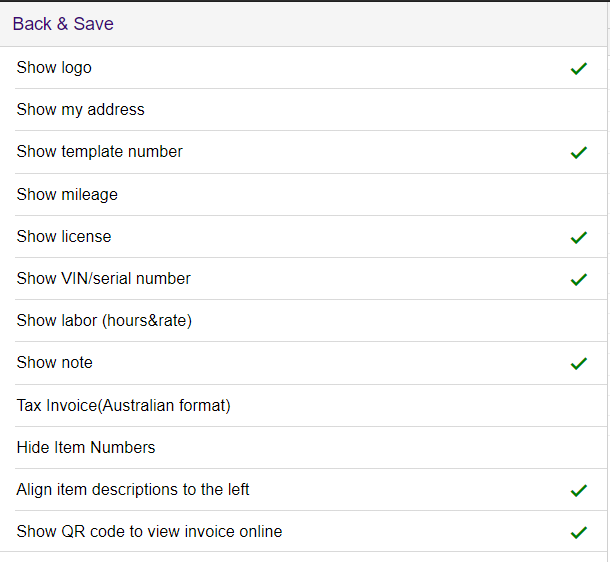Click the Back & Save link

pos(63,24)
